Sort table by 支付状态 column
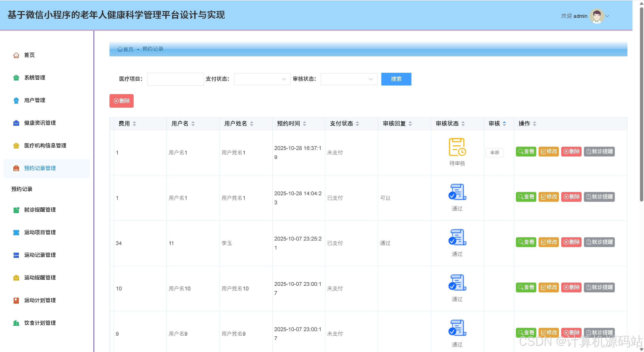The height and width of the screenshot is (352, 644). coord(357,124)
